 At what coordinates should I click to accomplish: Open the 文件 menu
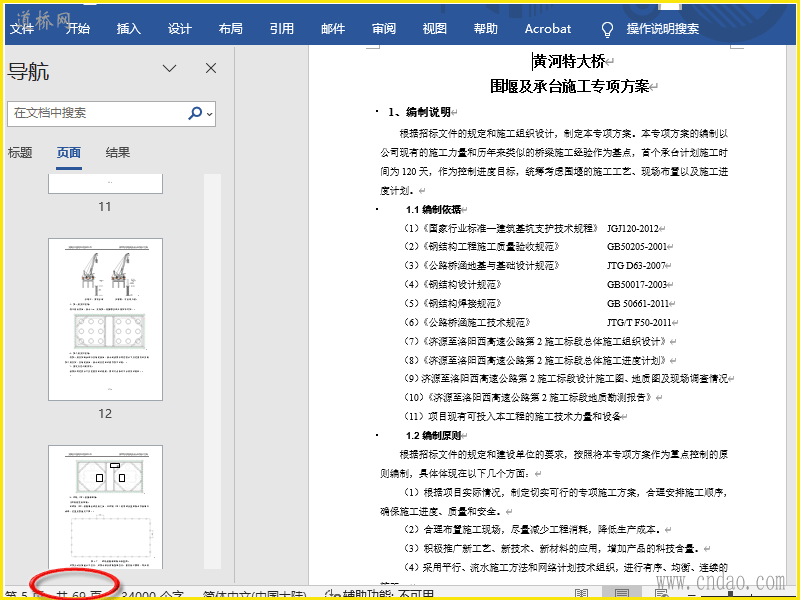22,29
